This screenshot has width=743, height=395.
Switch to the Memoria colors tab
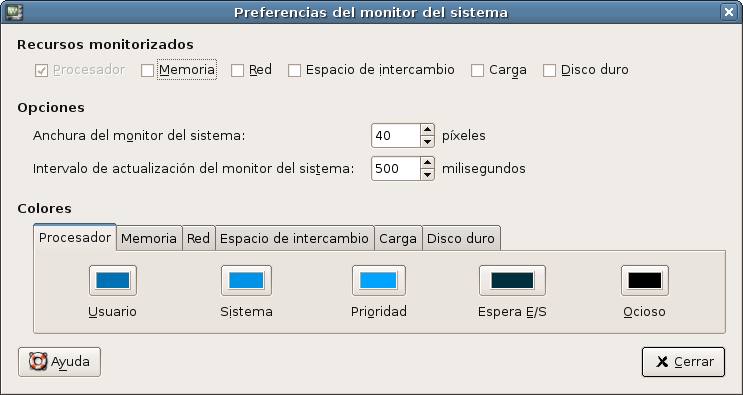pos(149,238)
